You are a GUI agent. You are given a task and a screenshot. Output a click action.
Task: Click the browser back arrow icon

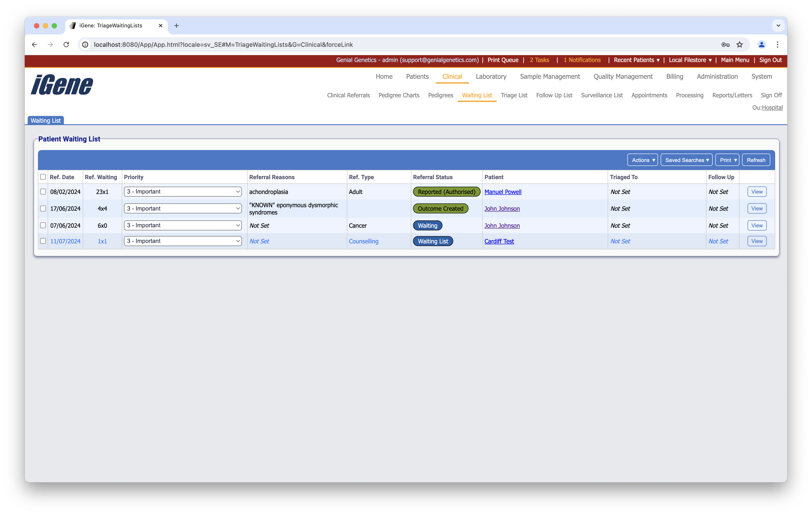click(34, 45)
